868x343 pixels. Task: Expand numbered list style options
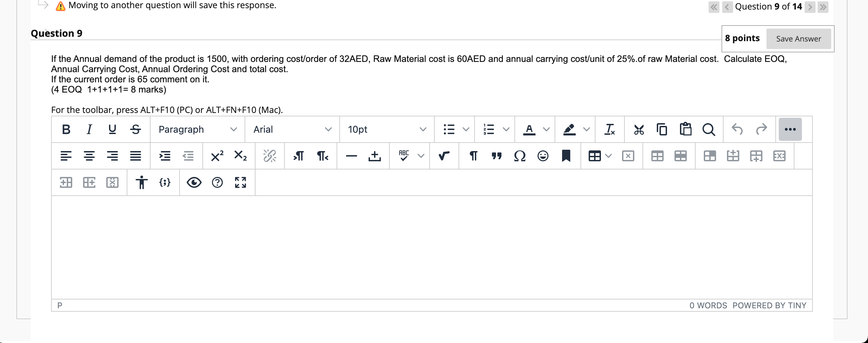click(x=506, y=129)
